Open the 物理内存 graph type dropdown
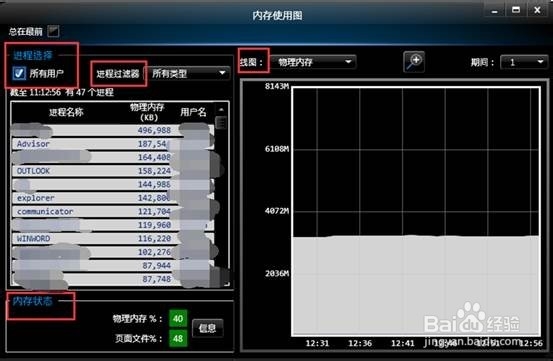The width and height of the screenshot is (553, 361). coord(314,62)
